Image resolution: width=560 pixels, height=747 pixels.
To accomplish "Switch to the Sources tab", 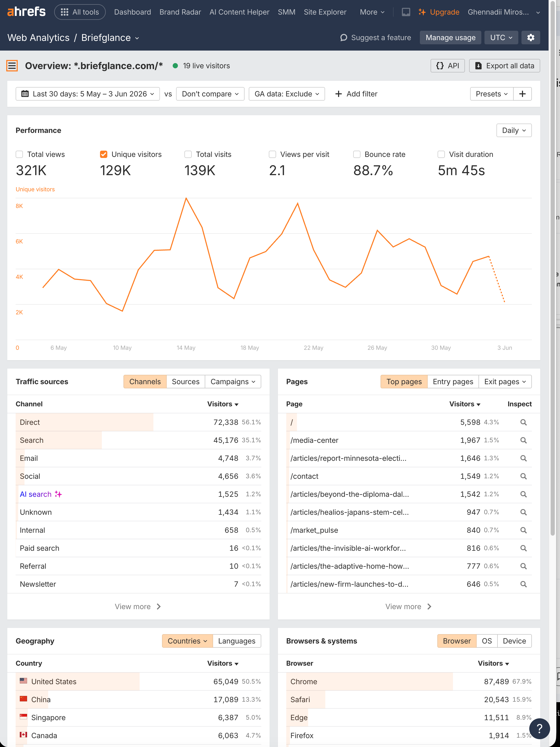I will (186, 382).
